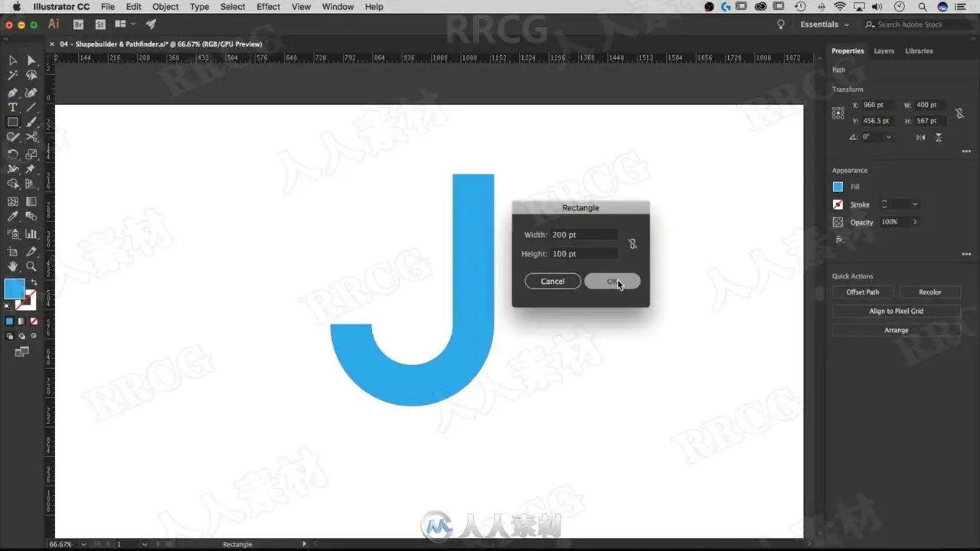Switch to gradient mode in toolbar

click(21, 321)
